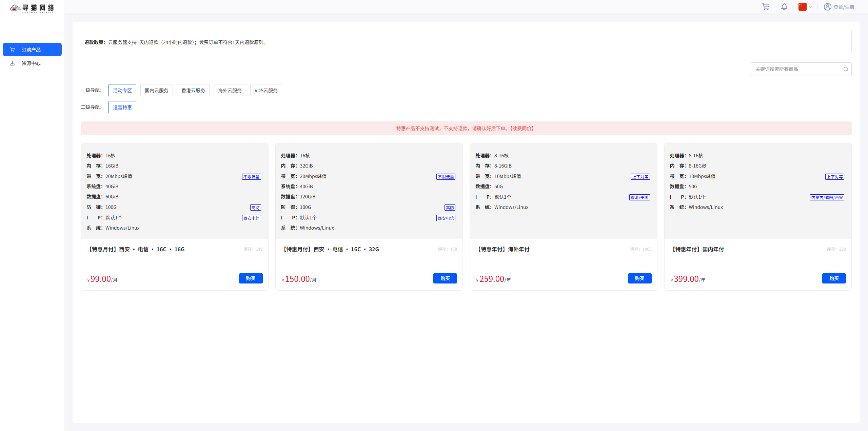The height and width of the screenshot is (431, 868).
Task: Click price ¥259.00/年
Action: 493,279
